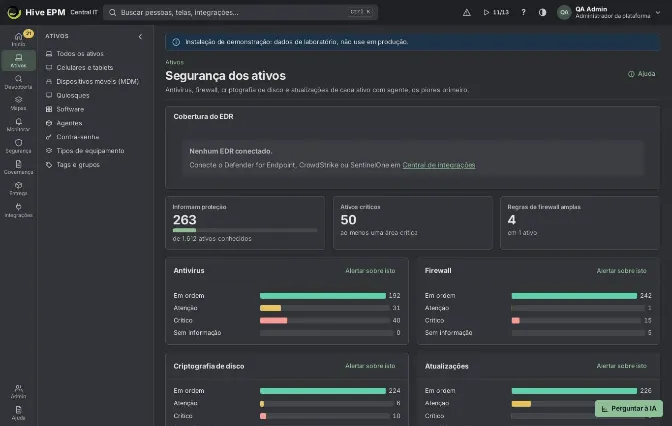Click the question mark help icon

point(523,12)
